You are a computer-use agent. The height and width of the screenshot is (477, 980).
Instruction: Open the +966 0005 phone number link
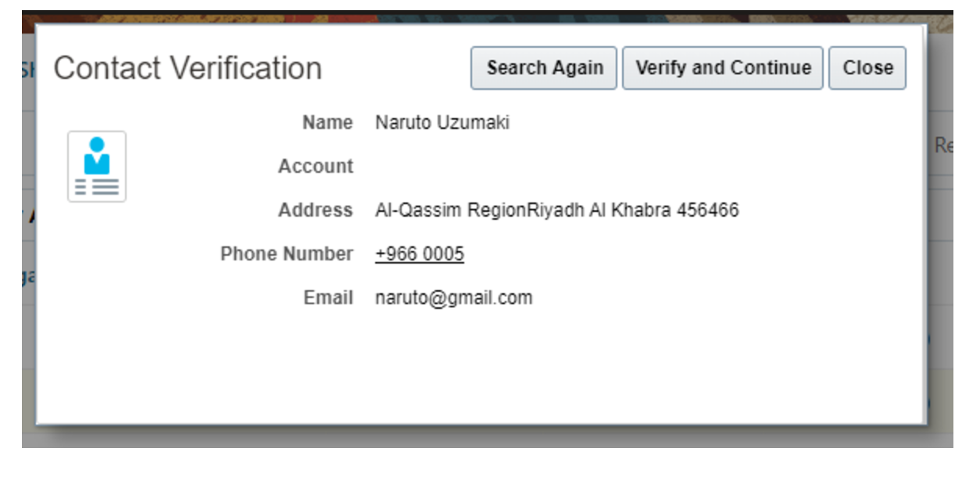420,254
